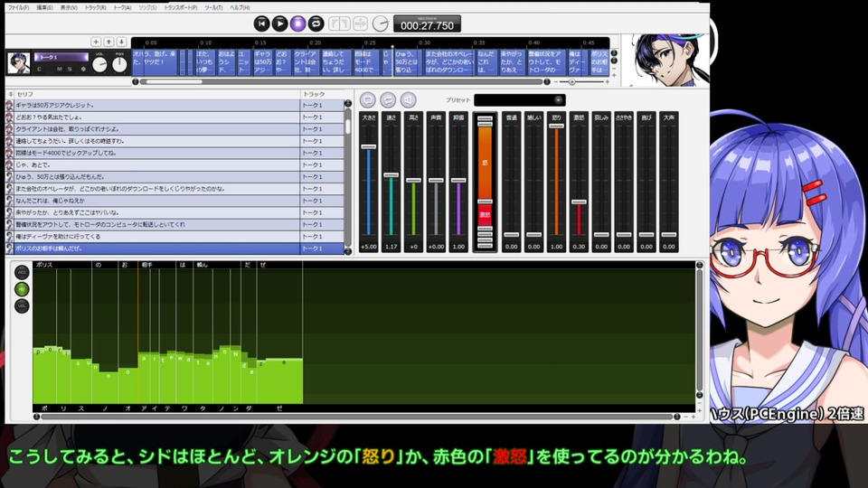
Task: Select the トーク1 track name field
Action: pos(61,57)
